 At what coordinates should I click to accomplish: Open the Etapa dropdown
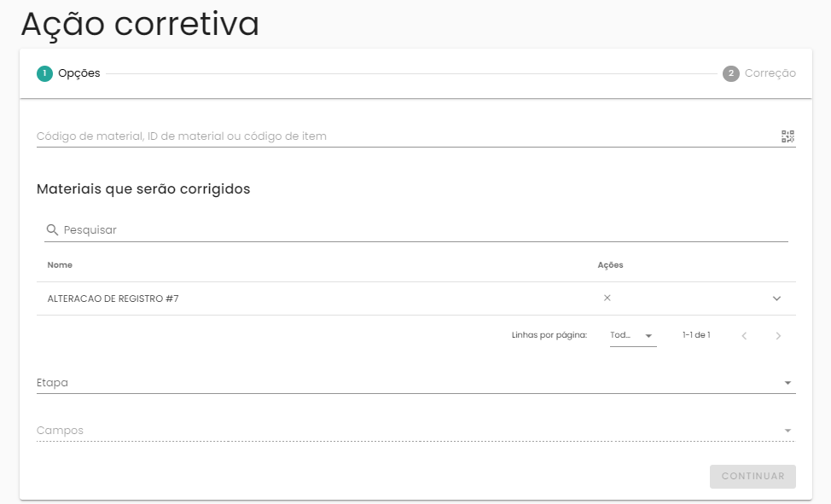[415, 383]
